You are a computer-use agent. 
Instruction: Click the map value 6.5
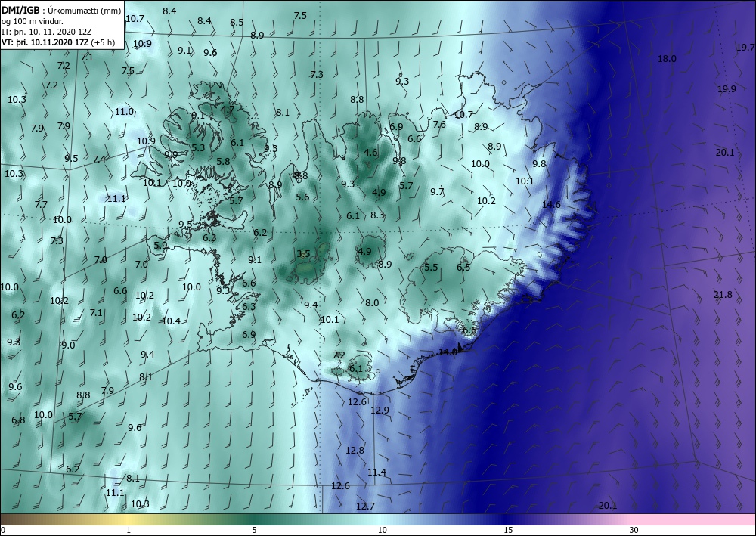(463, 268)
